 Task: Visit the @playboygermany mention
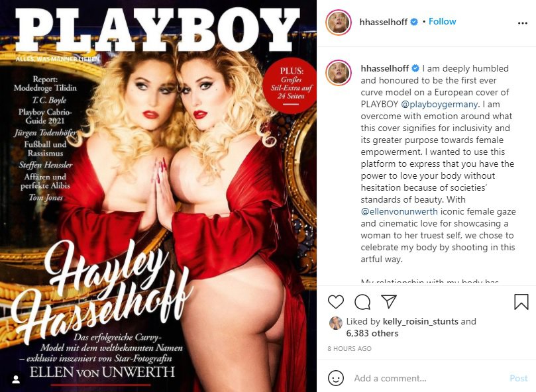tap(439, 104)
